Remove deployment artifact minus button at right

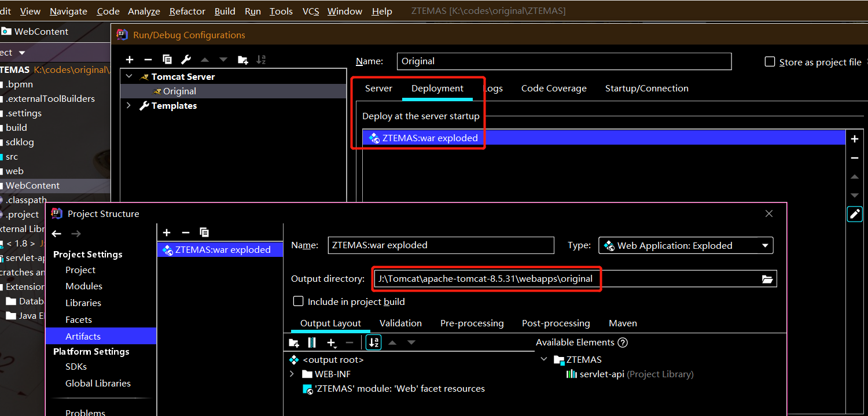[855, 158]
